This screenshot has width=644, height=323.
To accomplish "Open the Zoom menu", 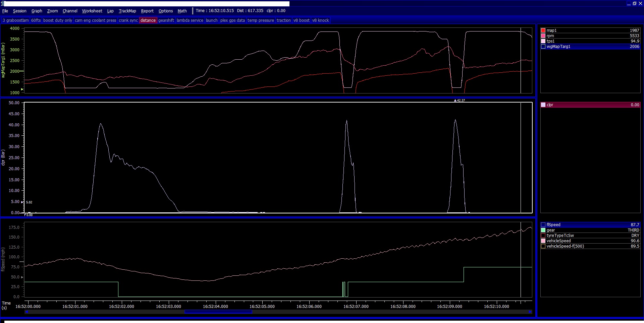I will [x=52, y=11].
